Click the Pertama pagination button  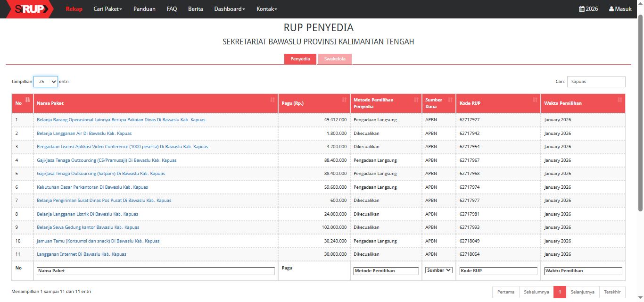point(506,292)
